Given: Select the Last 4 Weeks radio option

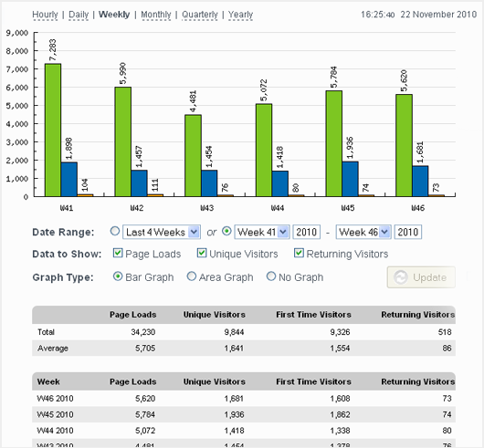Looking at the screenshot, I should [115, 231].
